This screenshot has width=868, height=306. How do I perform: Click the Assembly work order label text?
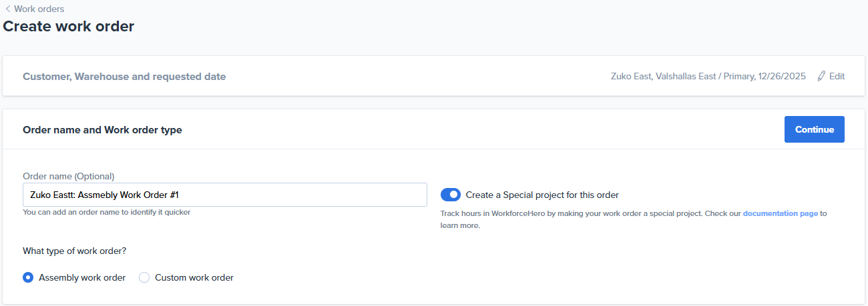pyautogui.click(x=82, y=277)
